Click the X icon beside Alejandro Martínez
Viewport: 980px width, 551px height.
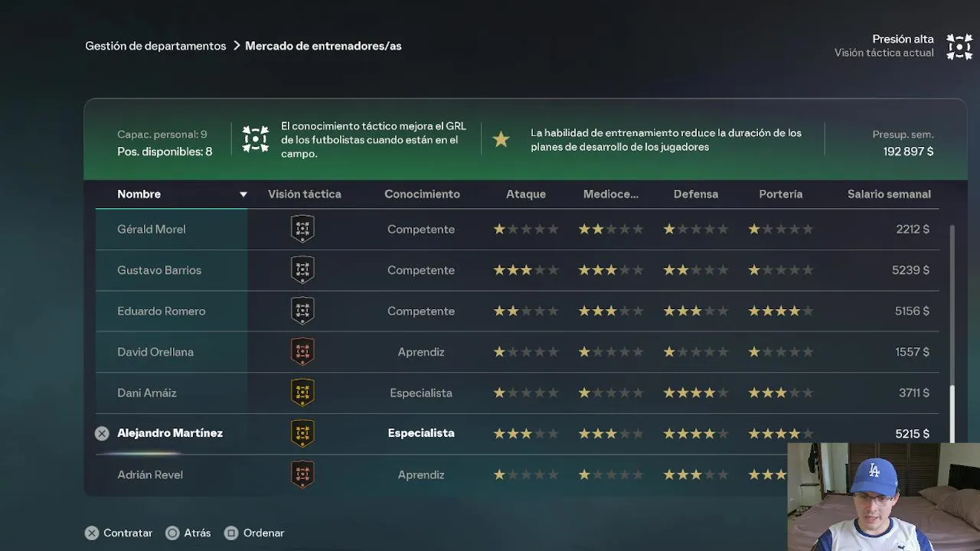pyautogui.click(x=102, y=433)
